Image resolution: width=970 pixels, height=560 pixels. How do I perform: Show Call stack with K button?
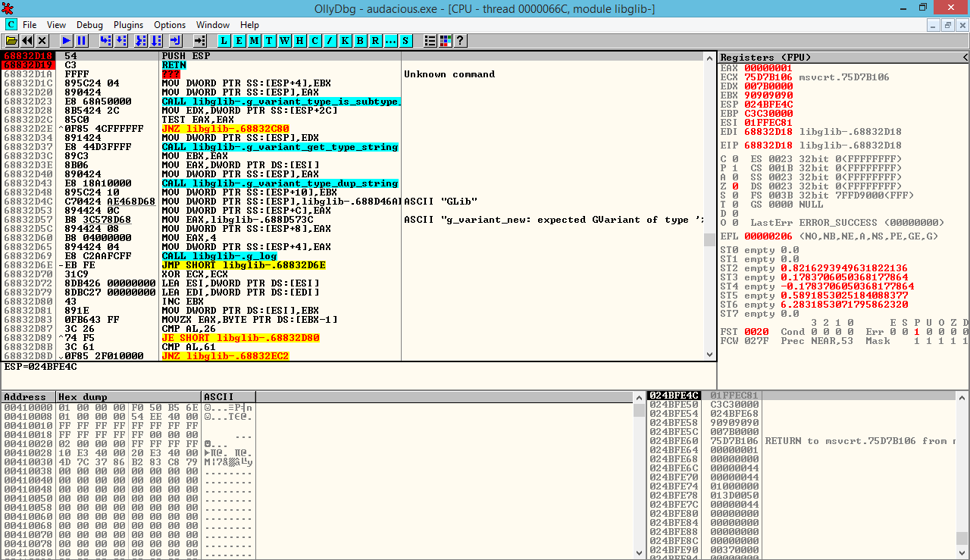pos(346,40)
